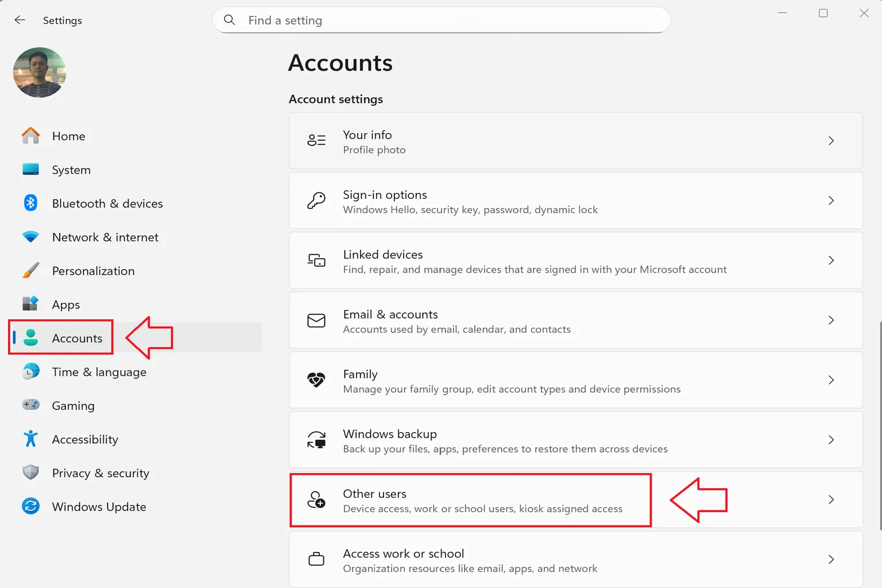Open the Access work or school title
This screenshot has height=588, width=882.
(x=403, y=554)
